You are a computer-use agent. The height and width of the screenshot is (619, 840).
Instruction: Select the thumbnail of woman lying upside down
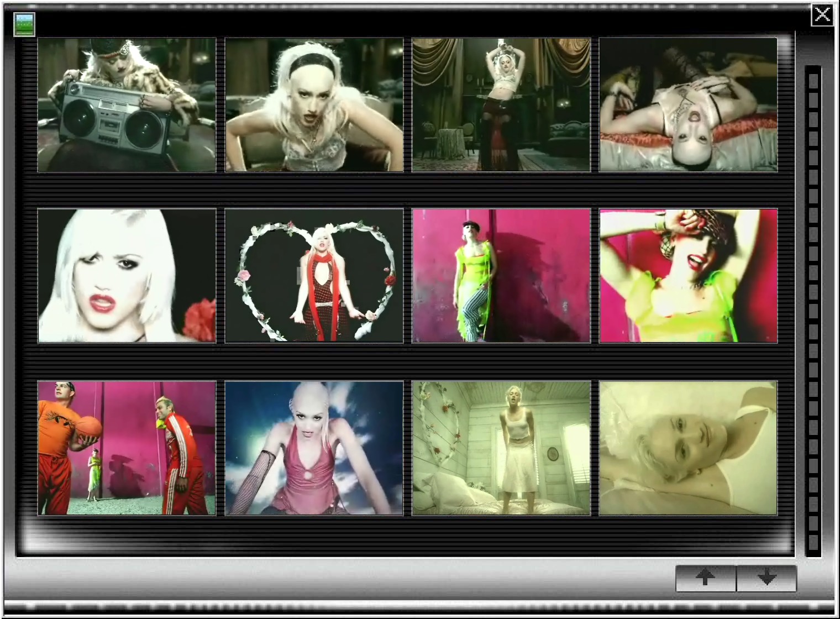pos(689,105)
